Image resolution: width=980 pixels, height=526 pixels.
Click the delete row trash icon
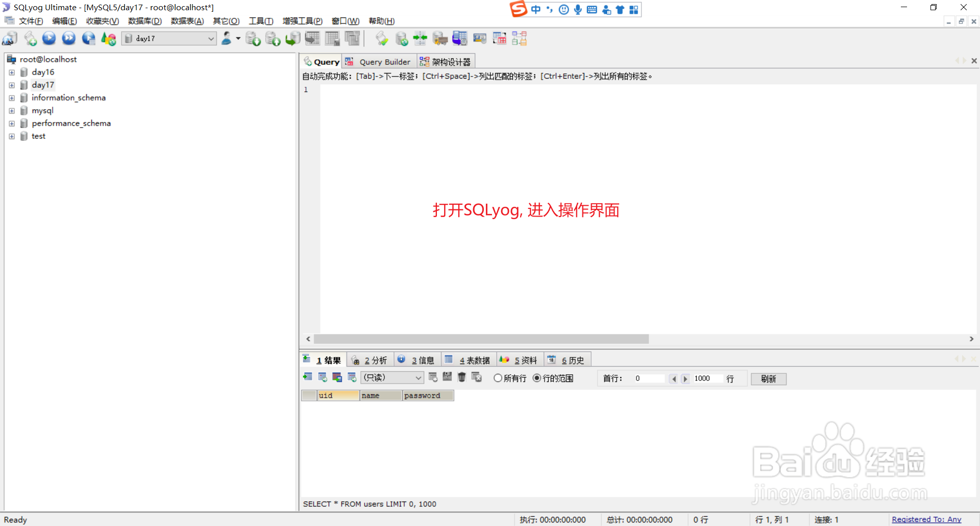pyautogui.click(x=462, y=377)
